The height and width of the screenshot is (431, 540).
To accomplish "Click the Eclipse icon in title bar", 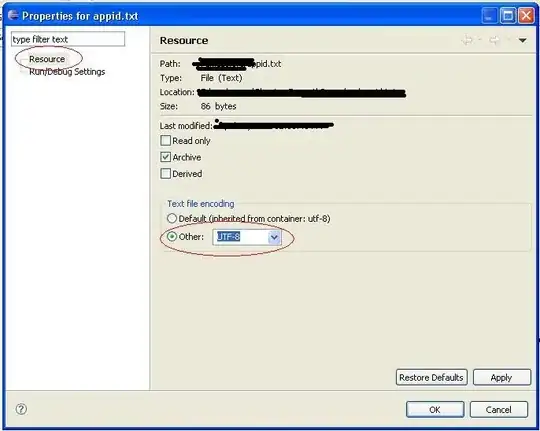I will tap(13, 16).
